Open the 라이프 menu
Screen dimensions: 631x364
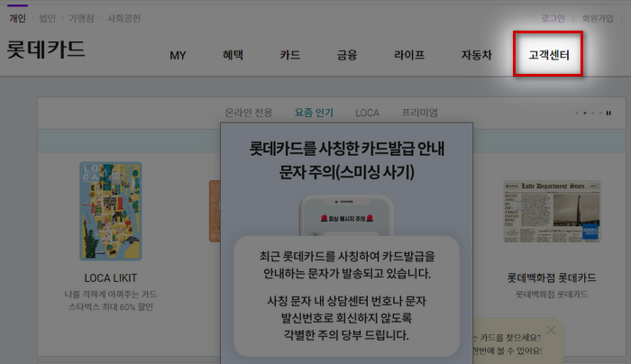point(409,54)
